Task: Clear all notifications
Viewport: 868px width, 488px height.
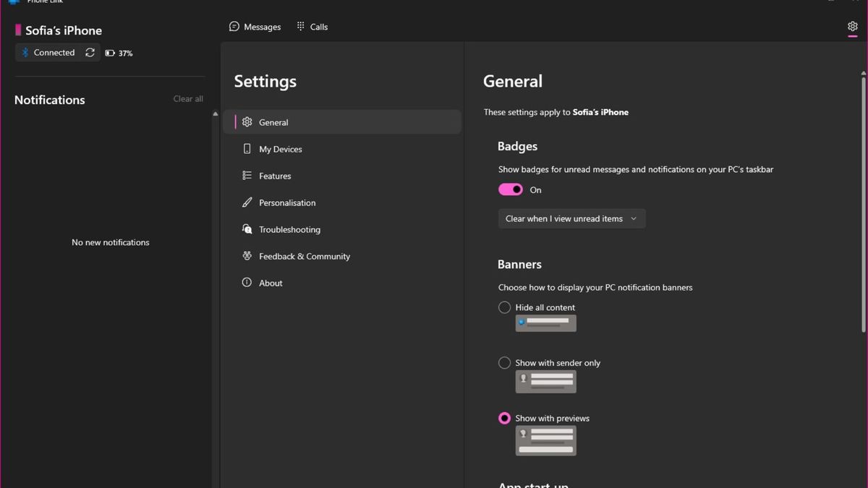Action: 188,99
